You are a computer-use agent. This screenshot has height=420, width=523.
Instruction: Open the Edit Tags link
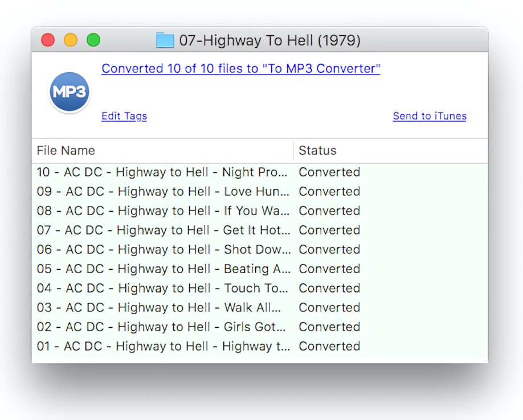coord(124,116)
